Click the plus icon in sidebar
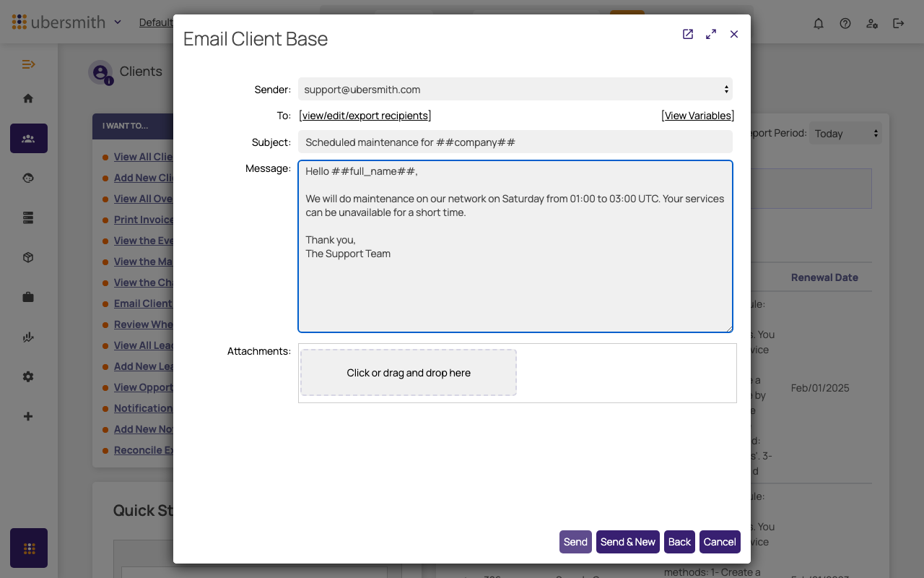Screen dimensions: 924x578 [x=28, y=416]
